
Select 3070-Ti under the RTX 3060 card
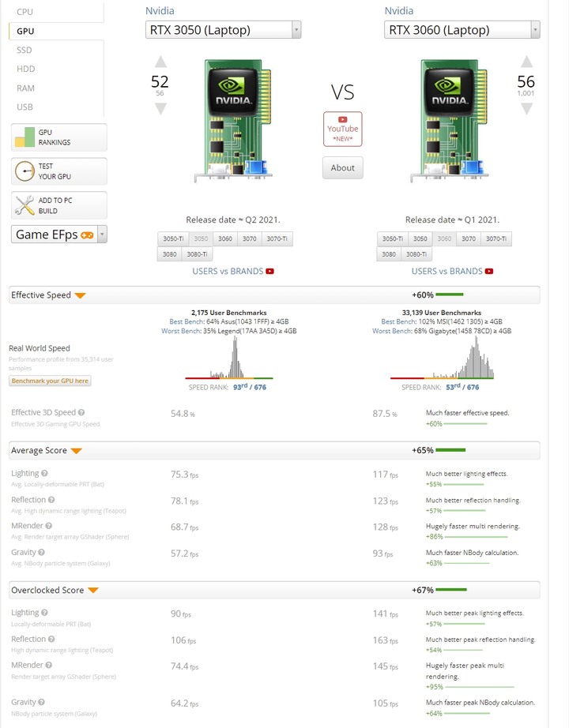tap(496, 238)
